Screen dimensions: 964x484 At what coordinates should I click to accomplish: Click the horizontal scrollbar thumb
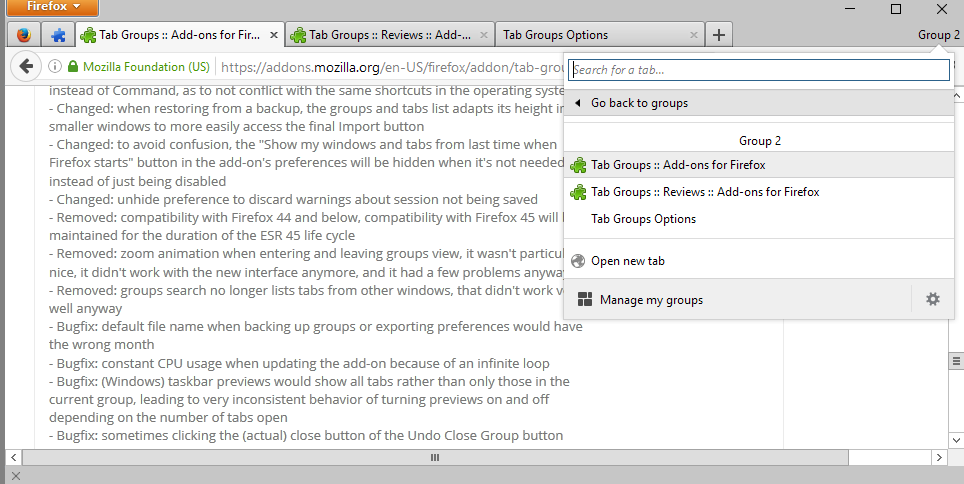click(435, 458)
